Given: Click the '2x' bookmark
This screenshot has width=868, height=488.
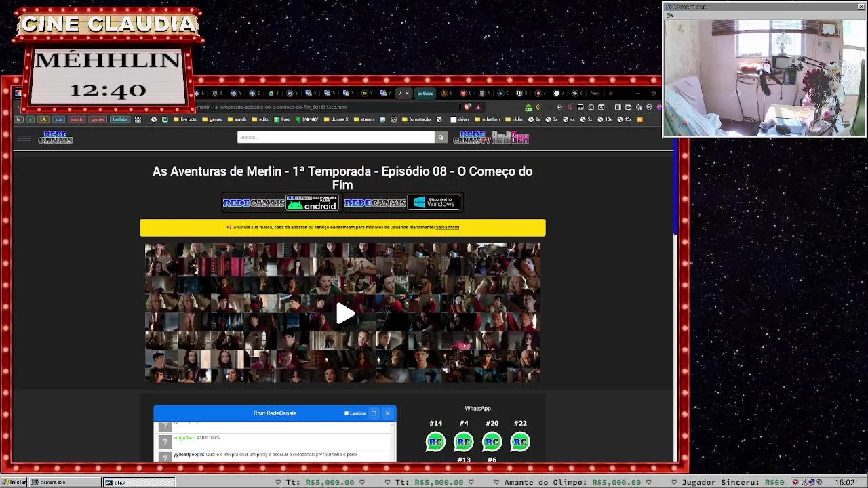Looking at the screenshot, I should 534,119.
